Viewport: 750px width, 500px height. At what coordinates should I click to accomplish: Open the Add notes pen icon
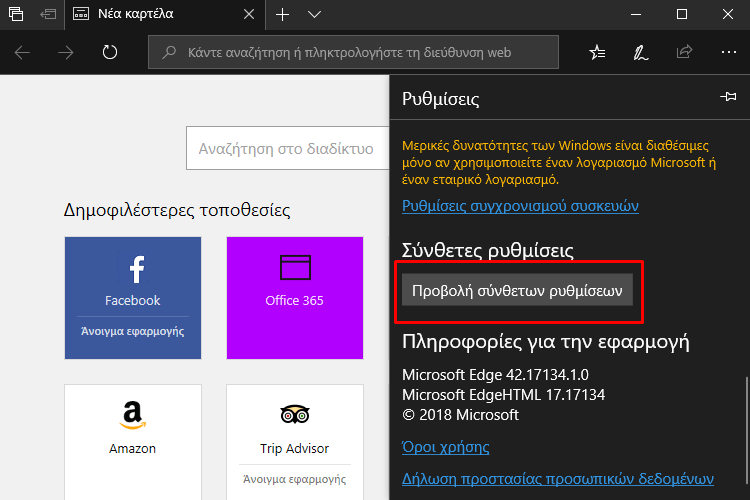click(640, 52)
